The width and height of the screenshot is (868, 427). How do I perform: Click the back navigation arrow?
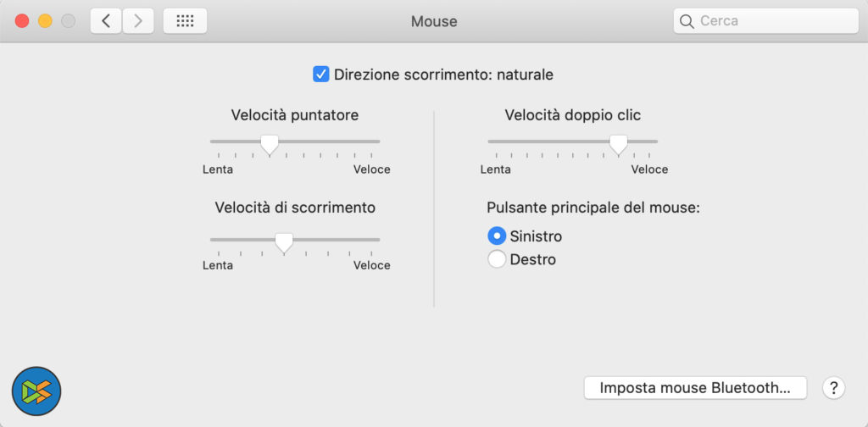click(x=106, y=21)
